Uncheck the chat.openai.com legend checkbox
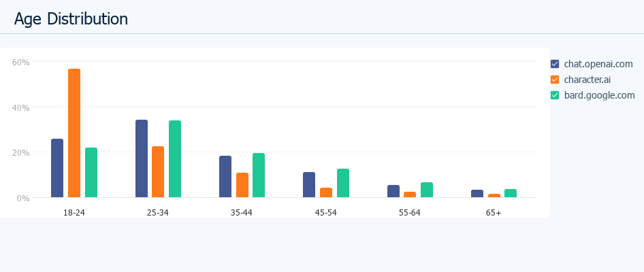The height and width of the screenshot is (272, 644). (x=555, y=64)
